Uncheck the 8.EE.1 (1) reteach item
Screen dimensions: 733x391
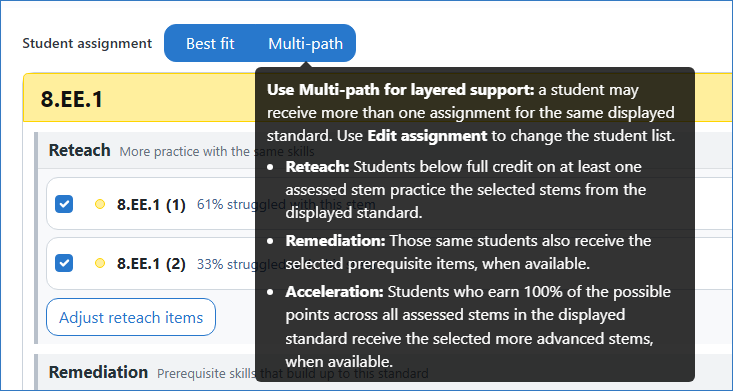64,204
